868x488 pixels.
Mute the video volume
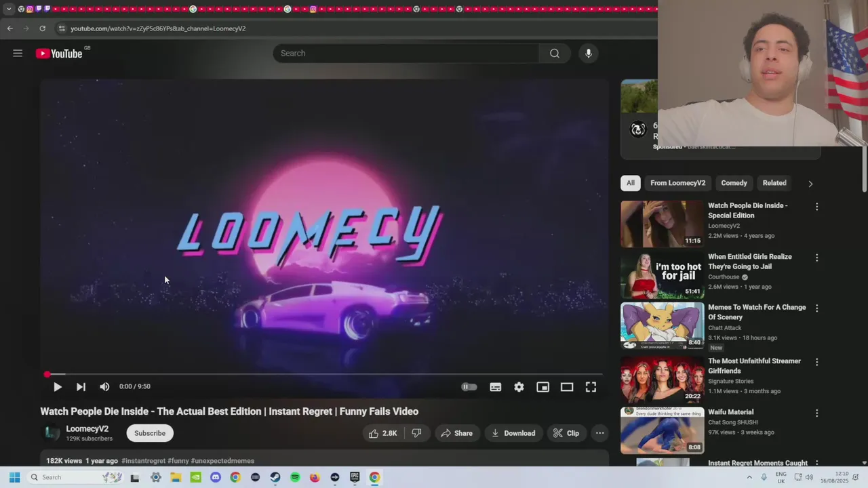point(104,386)
